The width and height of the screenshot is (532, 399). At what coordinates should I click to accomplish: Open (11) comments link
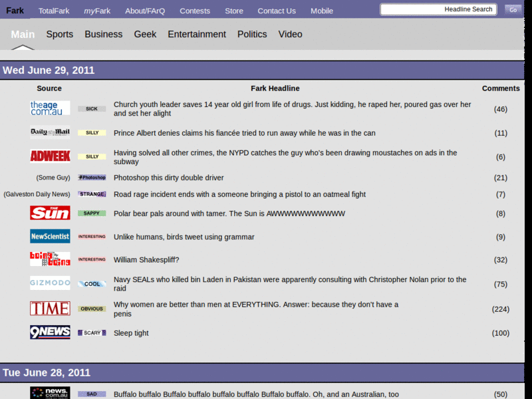501,133
